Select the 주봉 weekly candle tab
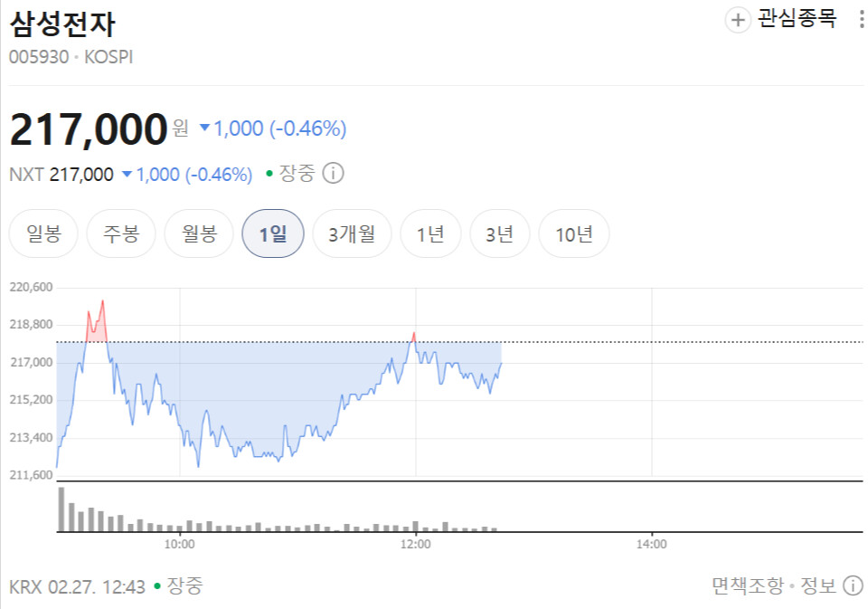 pyautogui.click(x=121, y=234)
